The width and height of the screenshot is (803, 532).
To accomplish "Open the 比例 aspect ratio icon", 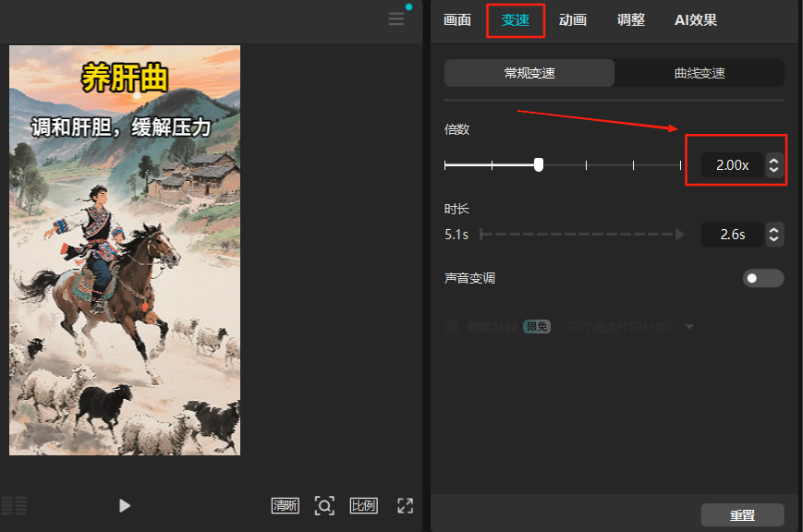I will 363,505.
